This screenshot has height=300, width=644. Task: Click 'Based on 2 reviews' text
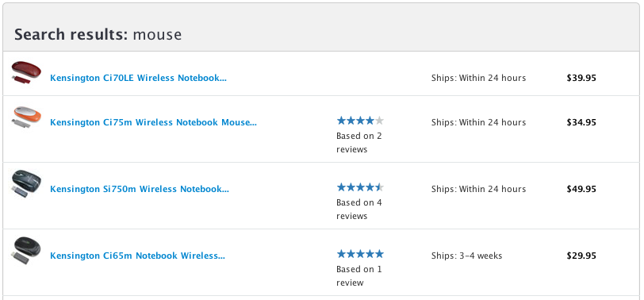359,143
